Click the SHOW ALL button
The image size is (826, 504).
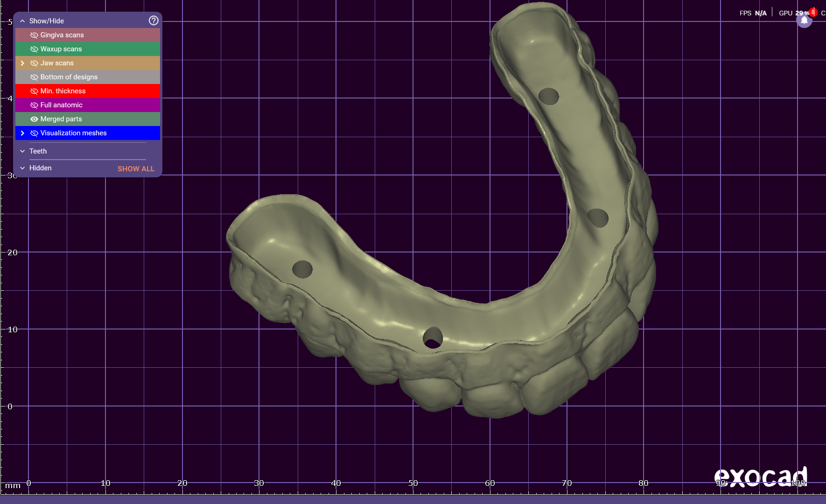tap(136, 168)
